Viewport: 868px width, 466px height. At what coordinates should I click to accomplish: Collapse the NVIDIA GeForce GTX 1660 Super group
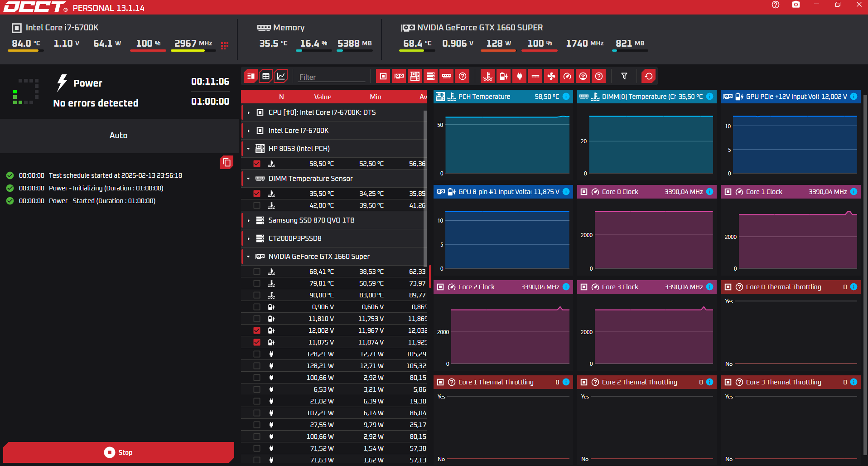coord(249,257)
